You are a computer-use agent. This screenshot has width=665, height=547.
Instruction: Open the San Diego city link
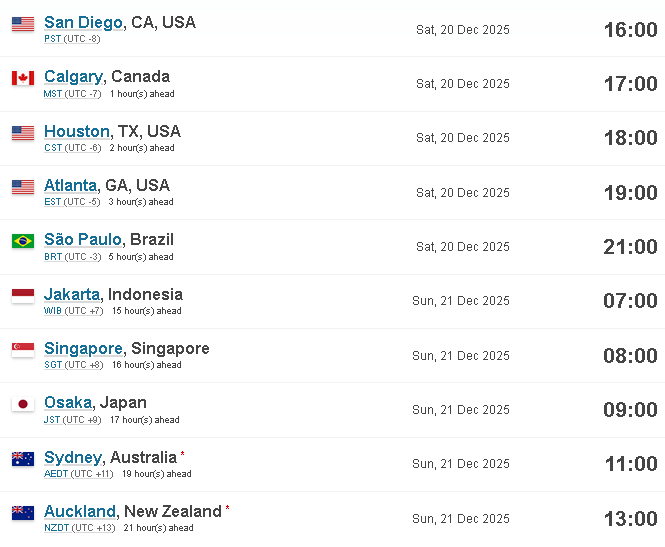point(84,22)
